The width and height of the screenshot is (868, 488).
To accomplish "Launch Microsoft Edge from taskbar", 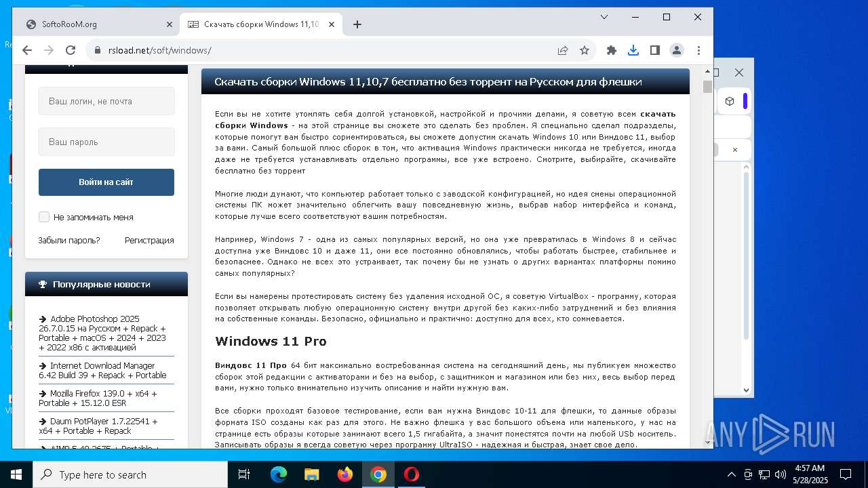I will (279, 474).
